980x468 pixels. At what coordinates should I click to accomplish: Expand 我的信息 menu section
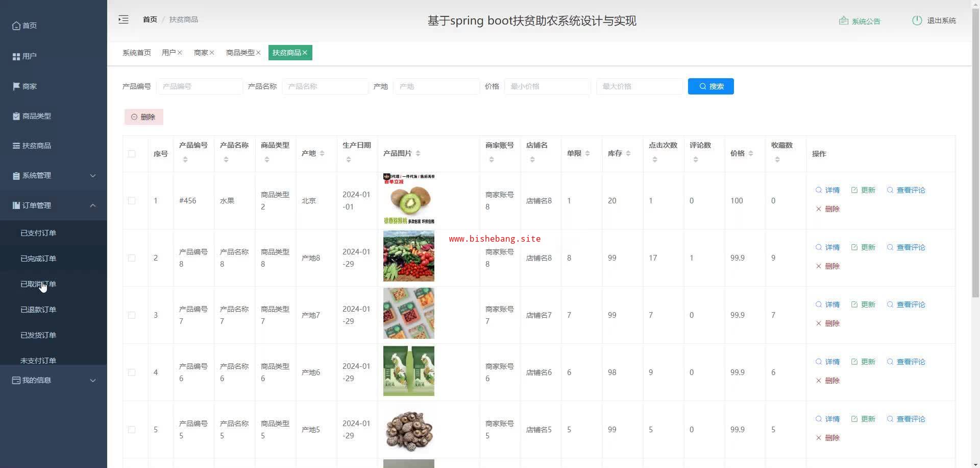pyautogui.click(x=54, y=380)
